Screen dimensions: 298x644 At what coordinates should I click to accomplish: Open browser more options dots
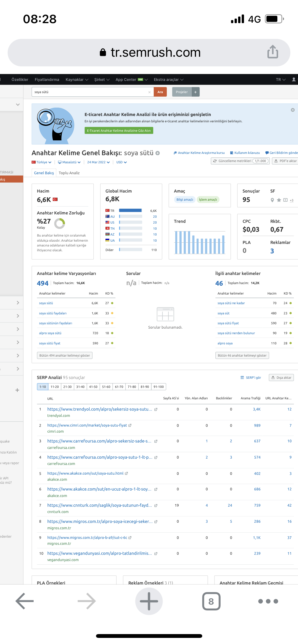[268, 601]
